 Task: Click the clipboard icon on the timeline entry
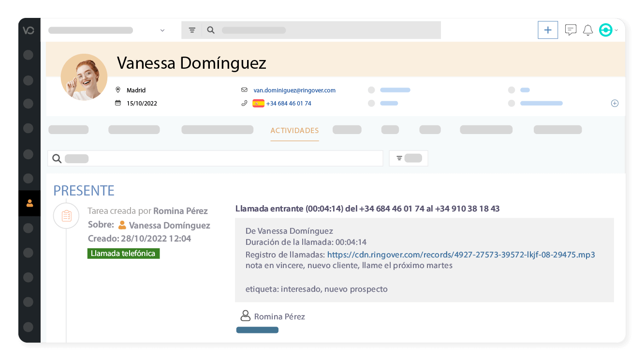[66, 216]
